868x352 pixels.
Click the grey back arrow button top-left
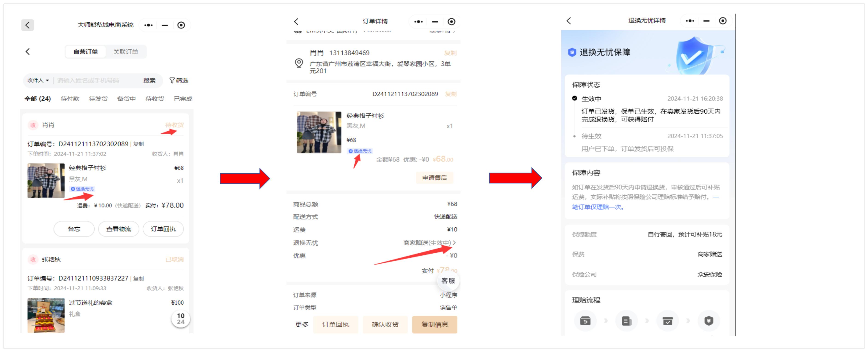pos(27,25)
